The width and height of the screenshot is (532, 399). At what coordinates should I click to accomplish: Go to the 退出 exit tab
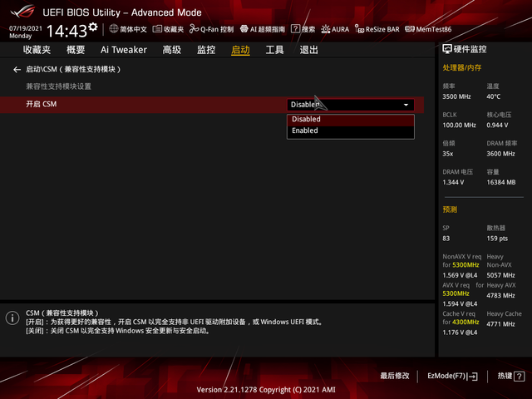308,50
